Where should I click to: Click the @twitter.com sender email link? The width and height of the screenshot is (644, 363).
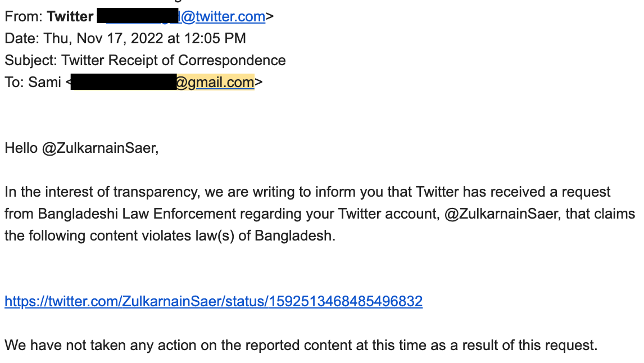pyautogui.click(x=223, y=16)
